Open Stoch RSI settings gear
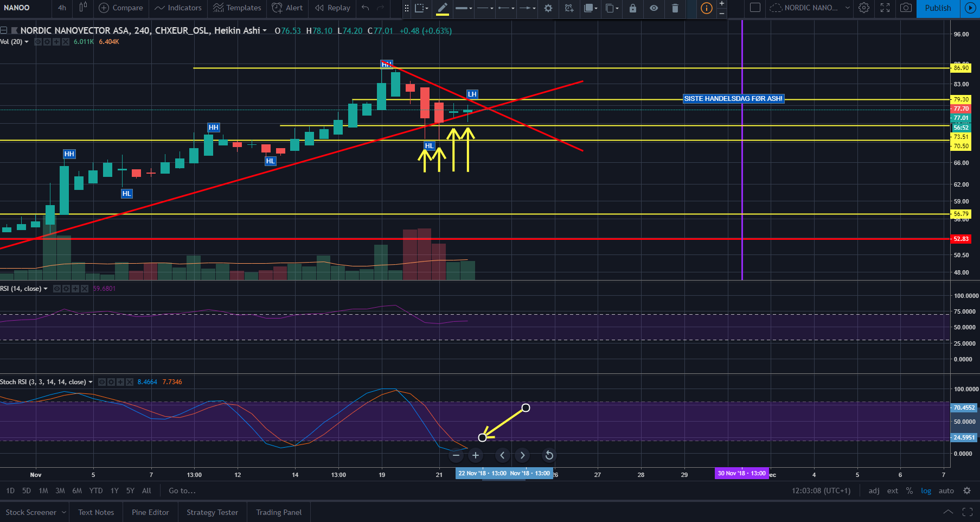Viewport: 980px width, 522px height. tap(111, 382)
